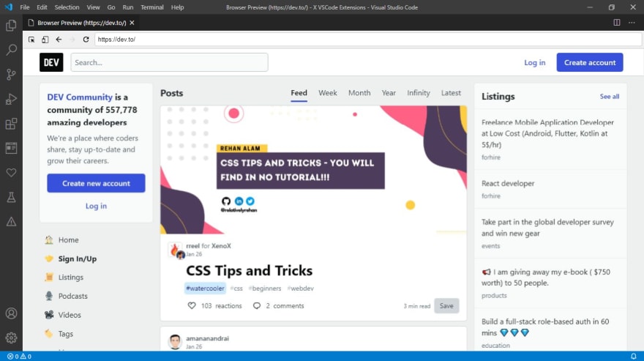The height and width of the screenshot is (361, 644).
Task: Open Run and Debug view
Action: coord(11,99)
